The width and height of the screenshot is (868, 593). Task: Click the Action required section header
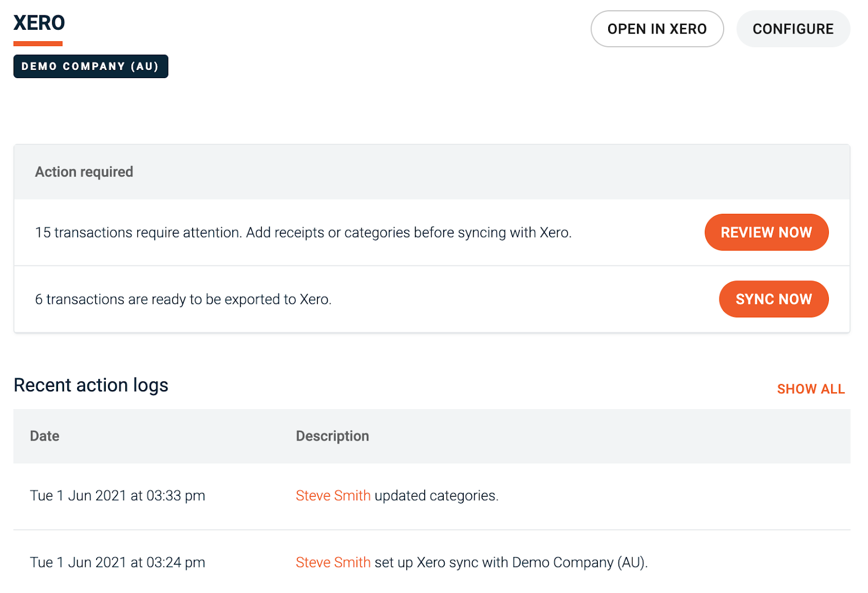point(84,171)
